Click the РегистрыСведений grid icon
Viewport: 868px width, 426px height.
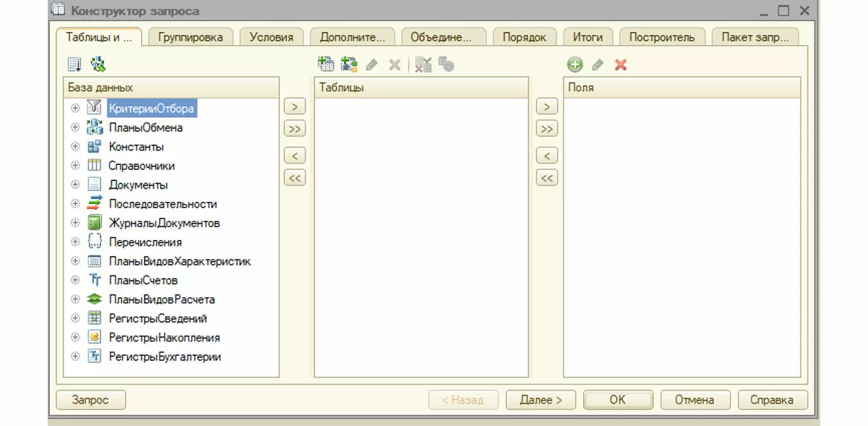[94, 318]
